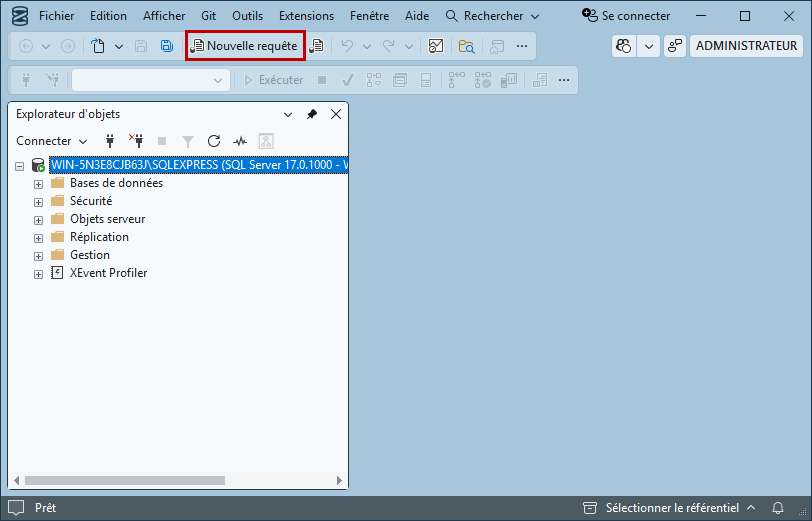This screenshot has width=812, height=521.
Task: Click the new item file icon
Action: tap(98, 46)
